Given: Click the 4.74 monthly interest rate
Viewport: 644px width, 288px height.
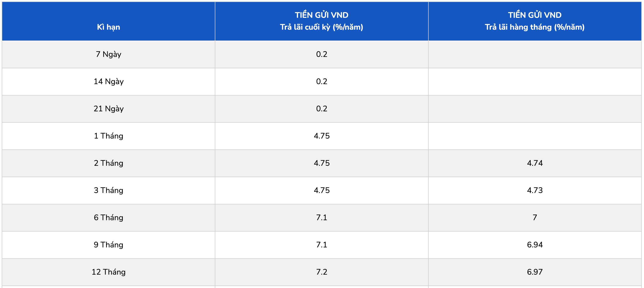Looking at the screenshot, I should coord(535,163).
